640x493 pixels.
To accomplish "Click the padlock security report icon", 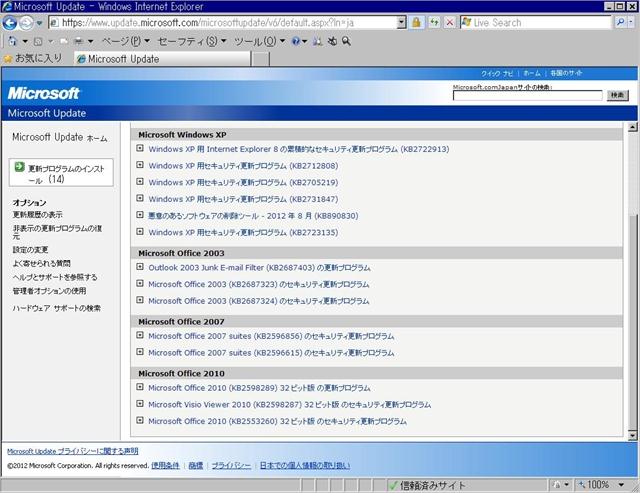I will pos(416,22).
